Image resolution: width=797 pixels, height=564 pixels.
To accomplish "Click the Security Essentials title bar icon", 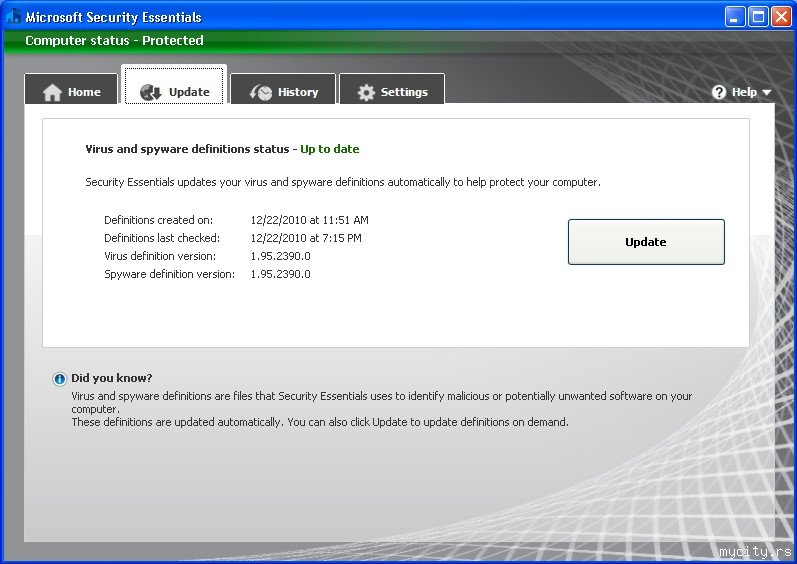I will coord(13,16).
